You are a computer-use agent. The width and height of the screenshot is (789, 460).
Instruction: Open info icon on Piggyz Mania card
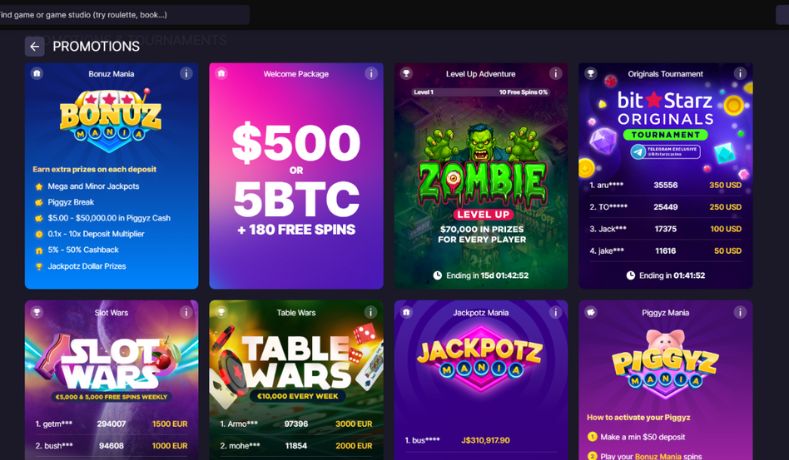(740, 312)
